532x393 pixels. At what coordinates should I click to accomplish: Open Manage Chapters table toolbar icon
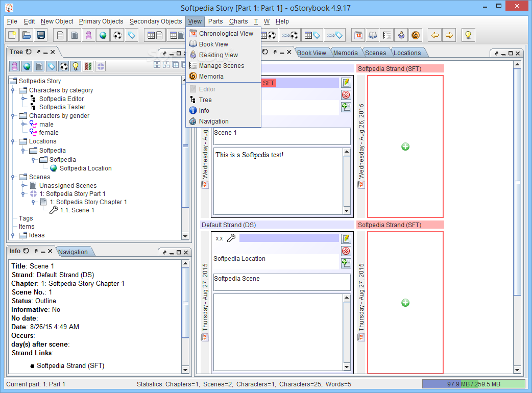155,35
